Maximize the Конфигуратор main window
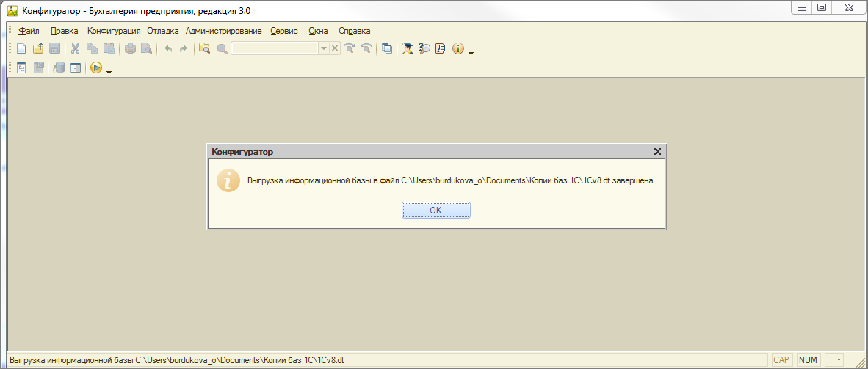 click(822, 8)
